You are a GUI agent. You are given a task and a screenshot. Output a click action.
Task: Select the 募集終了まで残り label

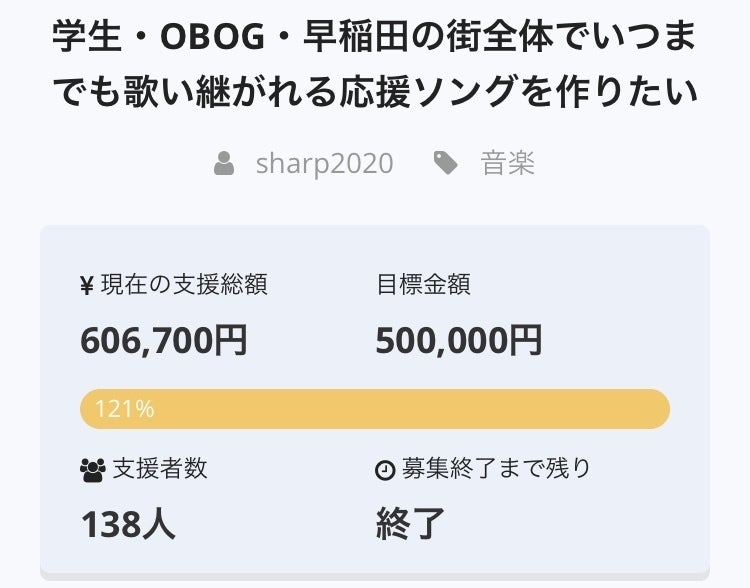click(496, 468)
